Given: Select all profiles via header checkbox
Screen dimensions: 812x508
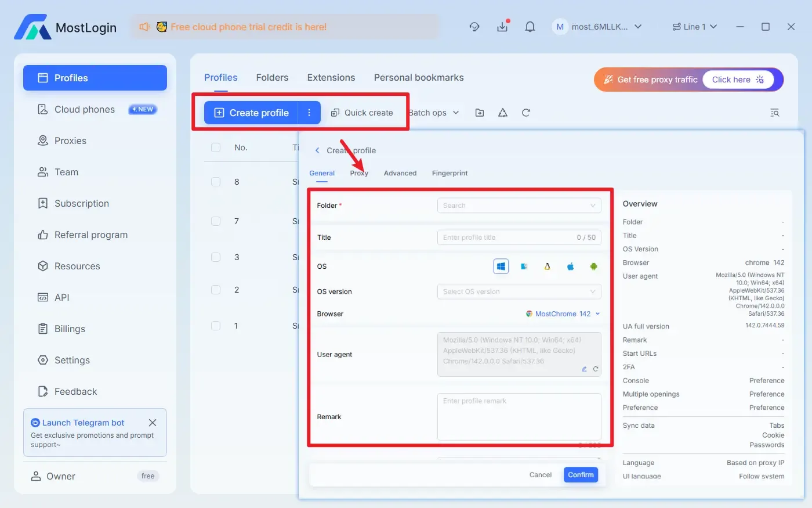Looking at the screenshot, I should tap(215, 147).
